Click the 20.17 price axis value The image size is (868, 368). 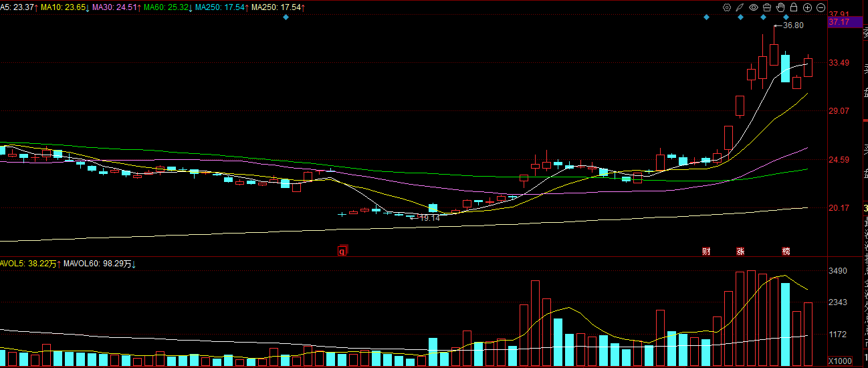point(839,208)
